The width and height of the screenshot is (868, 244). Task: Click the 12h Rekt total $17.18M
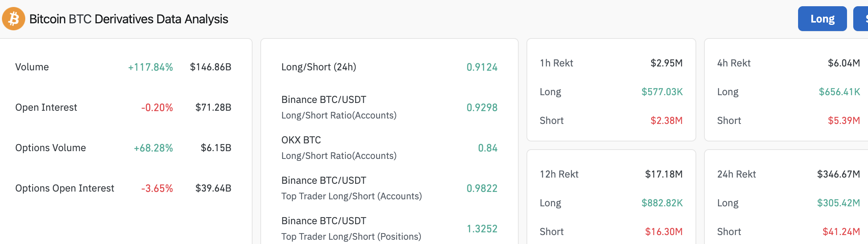coord(664,174)
